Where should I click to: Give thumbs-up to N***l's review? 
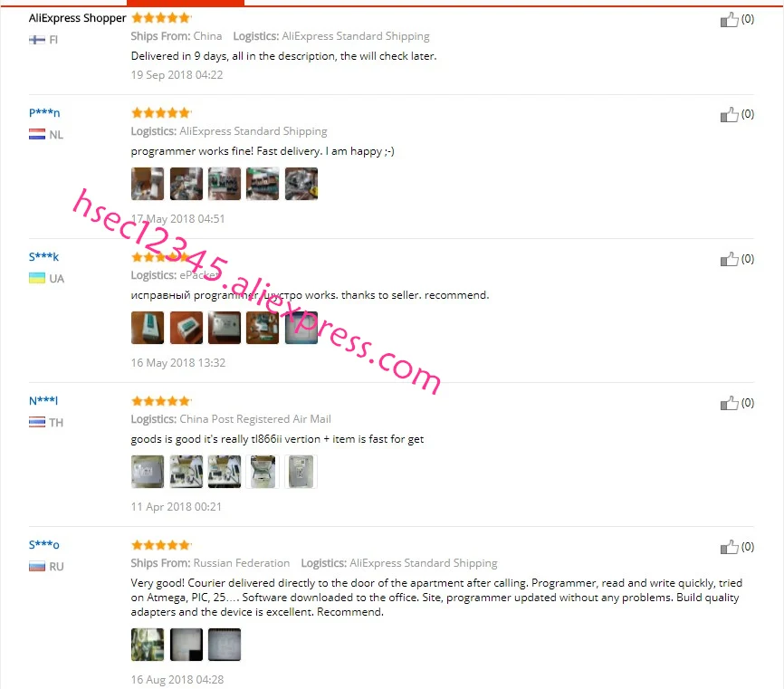(729, 403)
